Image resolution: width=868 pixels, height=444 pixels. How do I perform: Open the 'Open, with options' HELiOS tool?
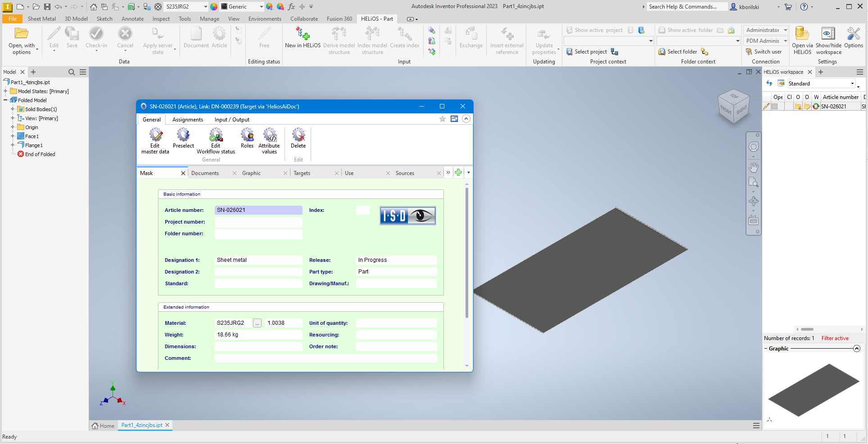22,40
